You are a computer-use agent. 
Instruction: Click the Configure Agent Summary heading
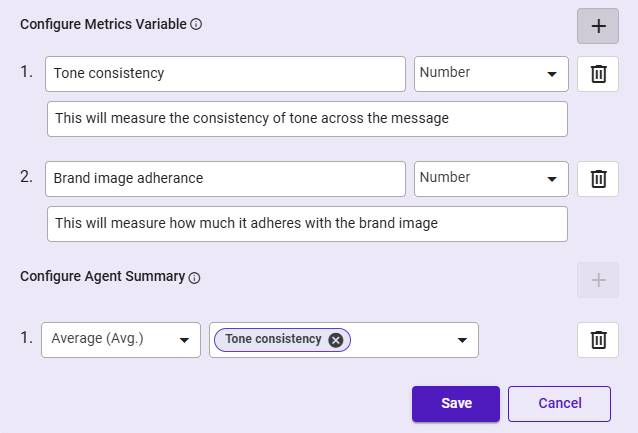tap(103, 277)
